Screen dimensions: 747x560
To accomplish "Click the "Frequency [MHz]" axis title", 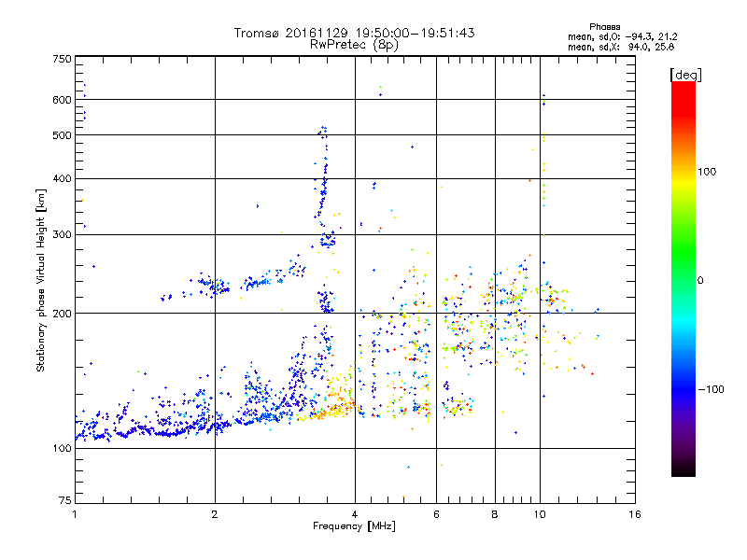I will (x=354, y=526).
